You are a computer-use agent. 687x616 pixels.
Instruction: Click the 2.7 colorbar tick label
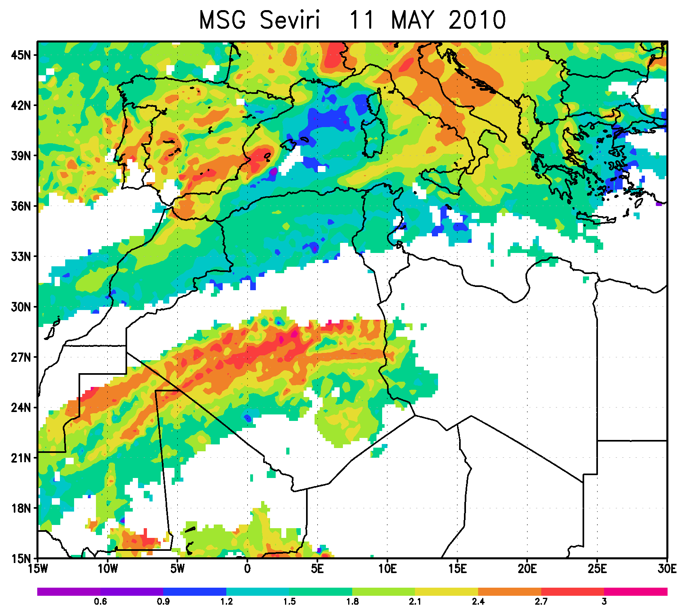point(541,602)
